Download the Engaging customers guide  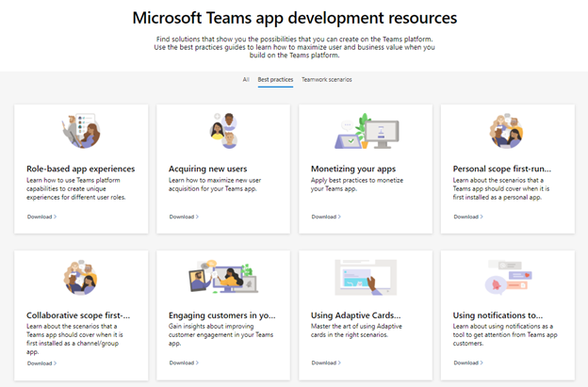[184, 363]
